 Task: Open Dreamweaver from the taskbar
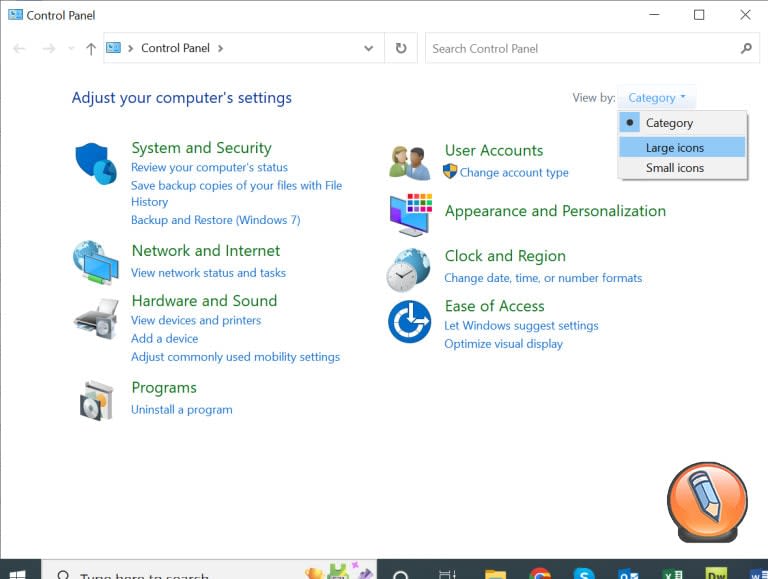point(716,574)
